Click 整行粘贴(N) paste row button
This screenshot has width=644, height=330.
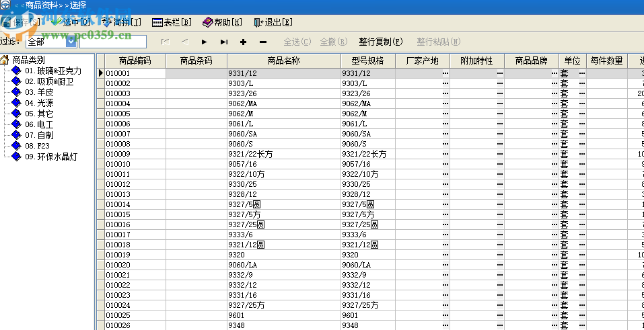point(439,42)
